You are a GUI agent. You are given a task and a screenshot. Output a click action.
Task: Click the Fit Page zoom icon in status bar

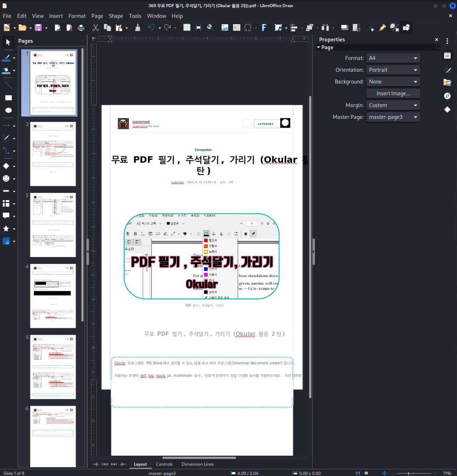(385, 473)
